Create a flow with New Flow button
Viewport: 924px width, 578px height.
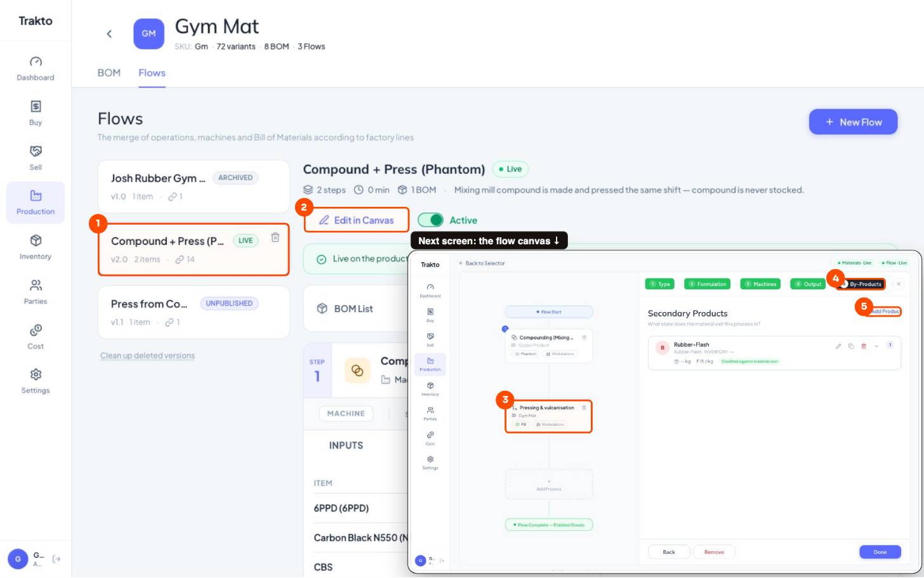coord(853,122)
